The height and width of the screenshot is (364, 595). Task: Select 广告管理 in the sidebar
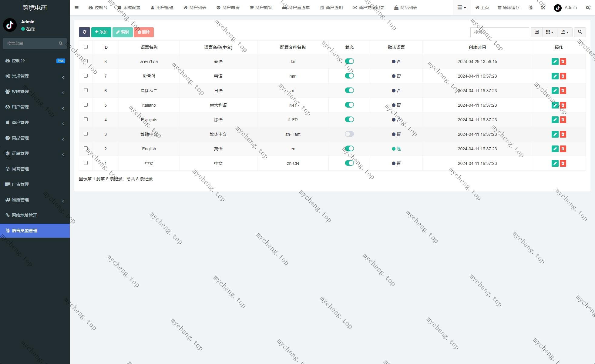35,184
